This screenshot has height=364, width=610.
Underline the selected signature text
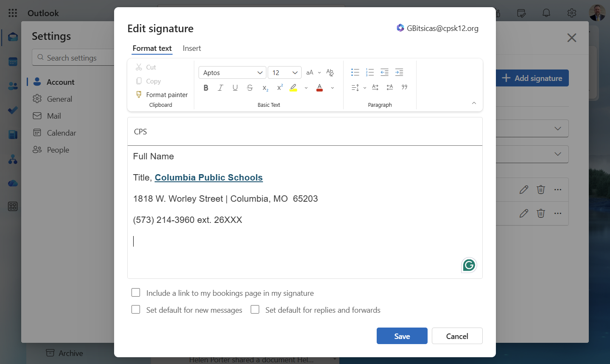pyautogui.click(x=235, y=88)
